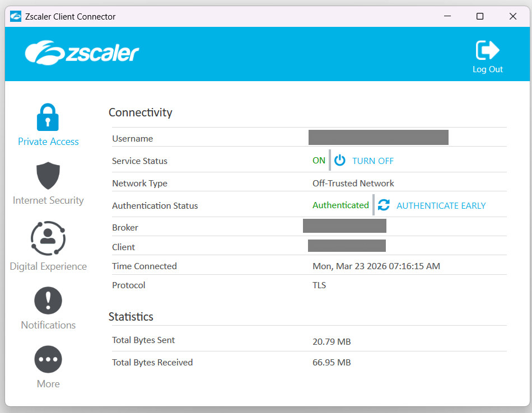Click the green ON service status
The image size is (532, 413).
click(319, 161)
